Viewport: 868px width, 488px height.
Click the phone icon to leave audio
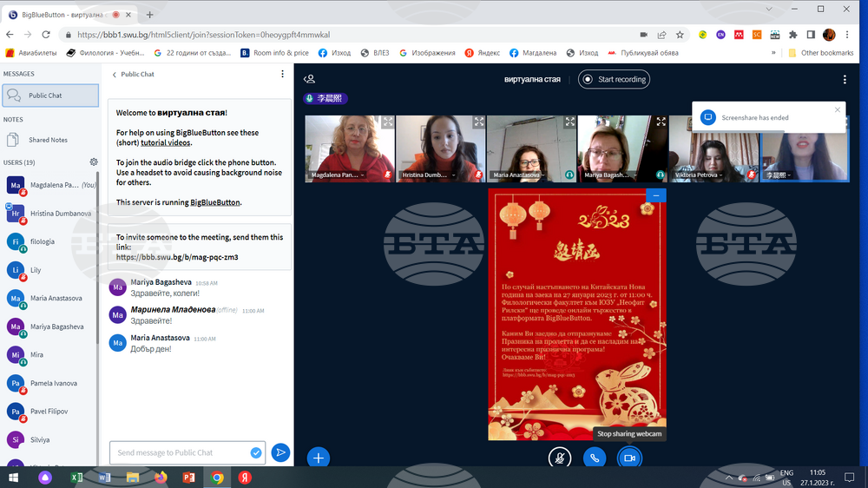point(595,458)
